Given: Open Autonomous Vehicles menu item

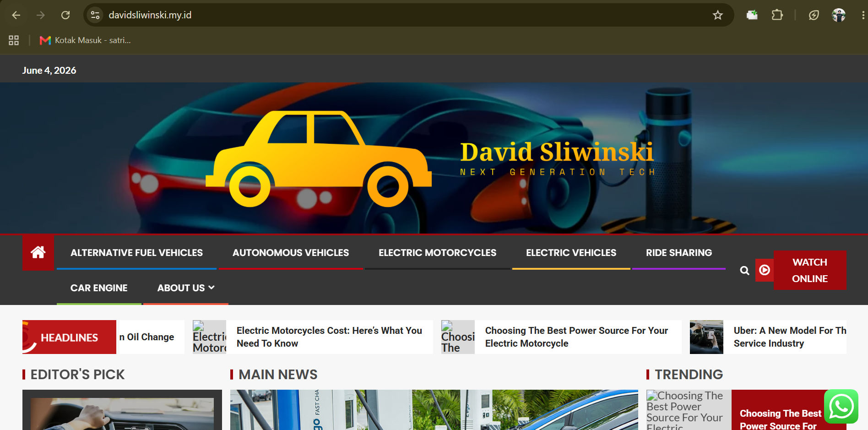Looking at the screenshot, I should tap(291, 253).
